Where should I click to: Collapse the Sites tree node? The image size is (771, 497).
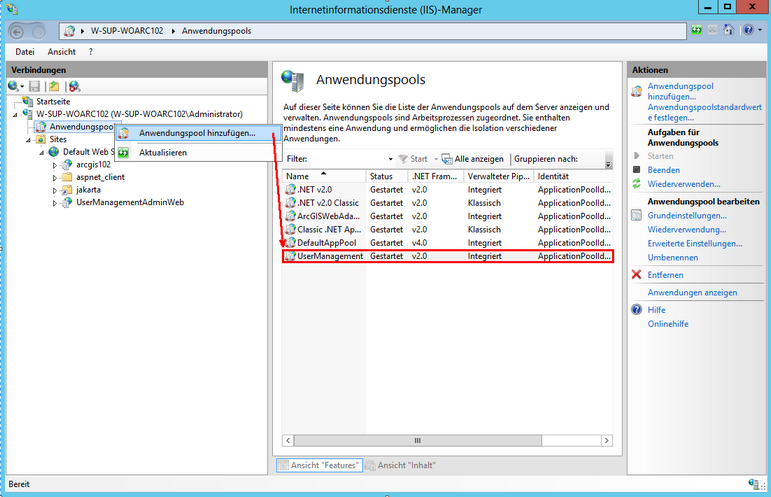28,140
